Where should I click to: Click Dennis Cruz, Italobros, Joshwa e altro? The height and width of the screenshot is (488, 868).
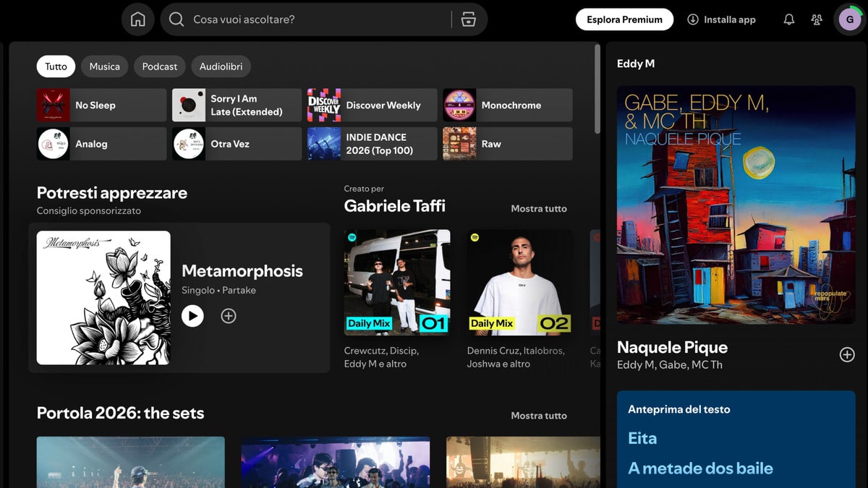516,357
